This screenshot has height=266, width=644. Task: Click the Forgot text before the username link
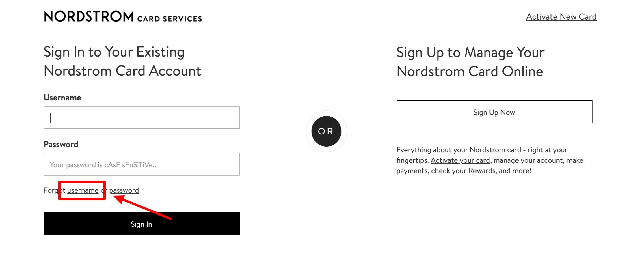[x=55, y=190]
